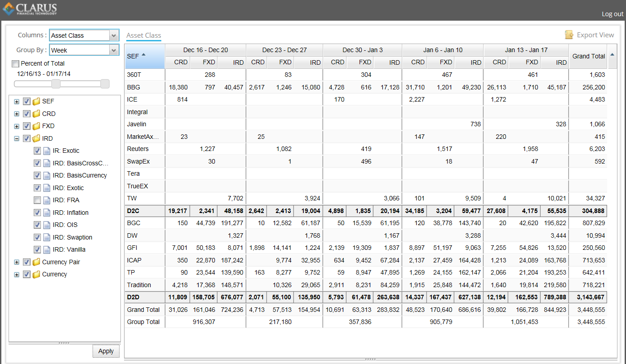Screen dimensions: 626x364
Task: Click the Currency Pair folder icon
Action: [36, 262]
